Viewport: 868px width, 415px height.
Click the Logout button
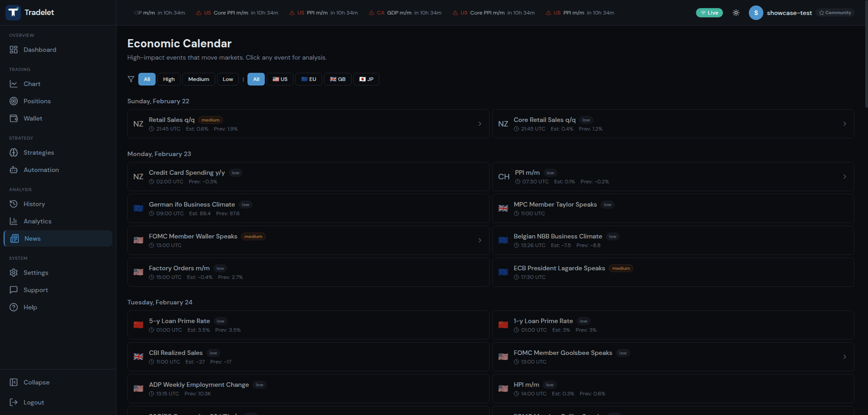click(34, 402)
